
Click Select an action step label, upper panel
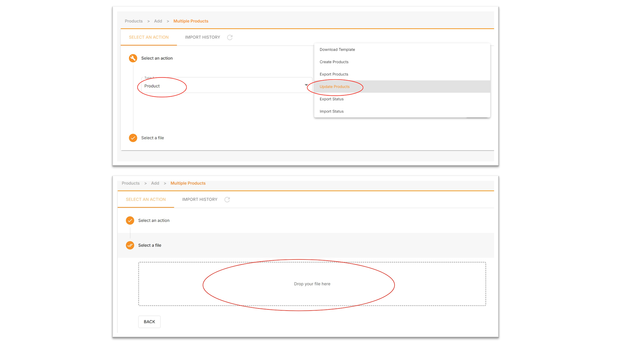click(157, 58)
